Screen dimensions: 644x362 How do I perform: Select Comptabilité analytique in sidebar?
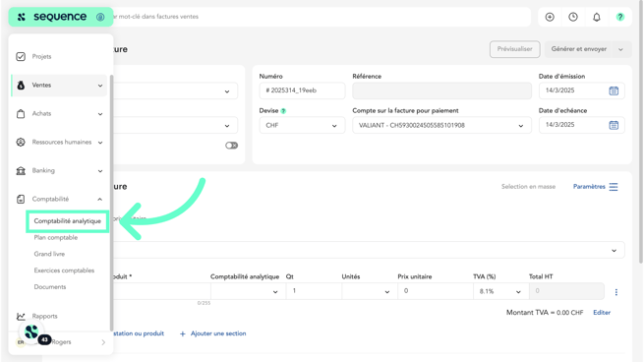[68, 221]
